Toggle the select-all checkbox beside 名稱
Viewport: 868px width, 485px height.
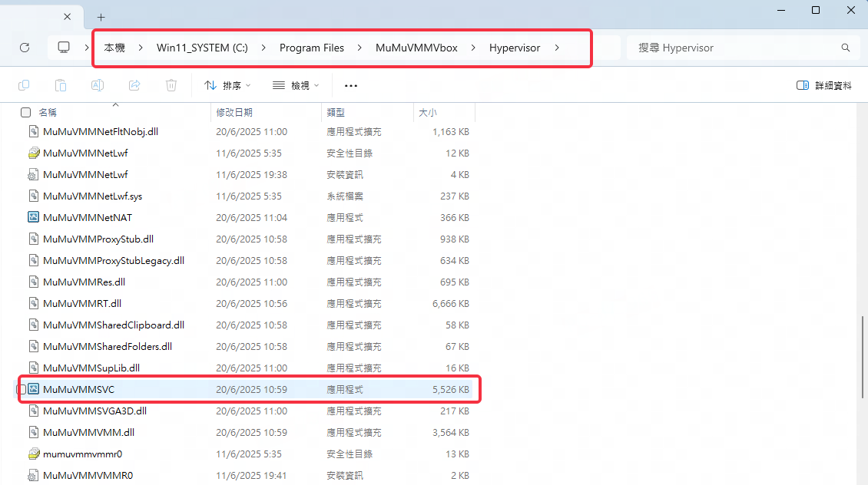click(x=25, y=112)
